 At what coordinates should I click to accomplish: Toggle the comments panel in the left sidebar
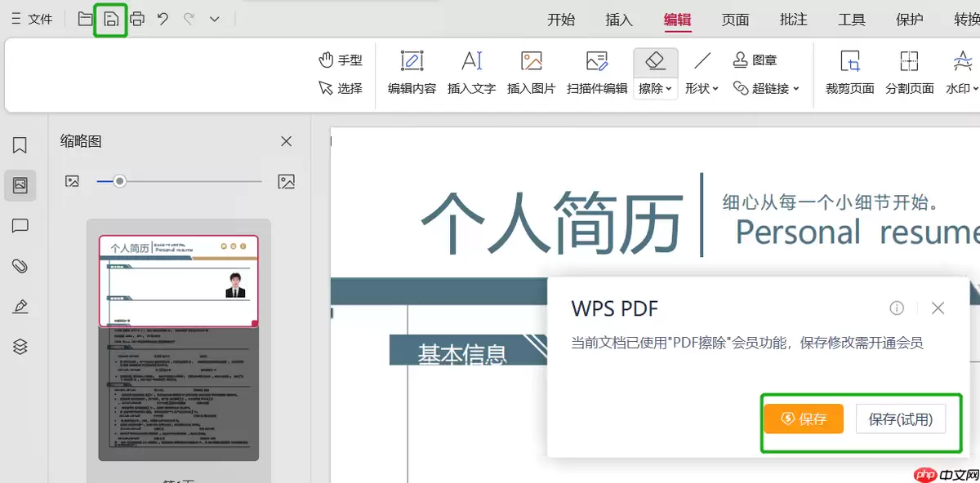[x=20, y=226]
